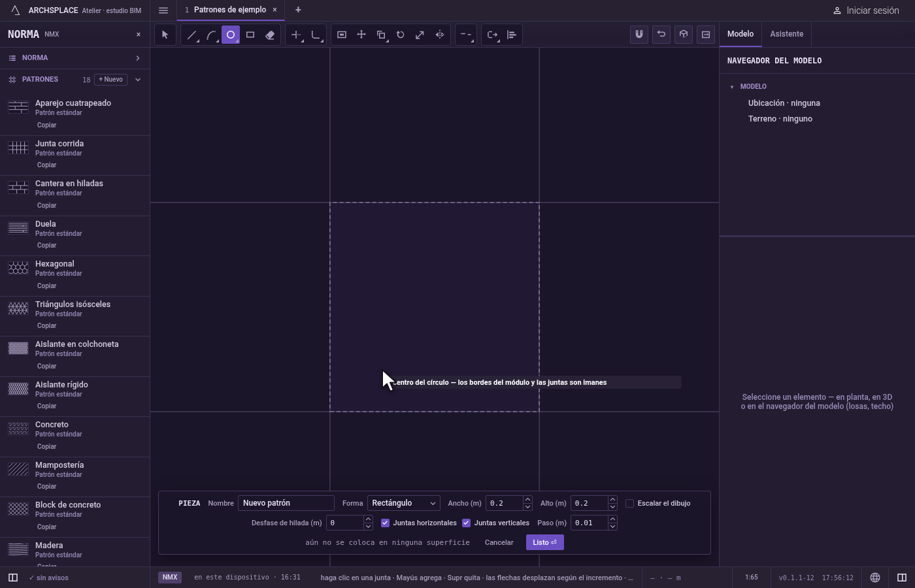Select the mirror tool

click(x=440, y=35)
